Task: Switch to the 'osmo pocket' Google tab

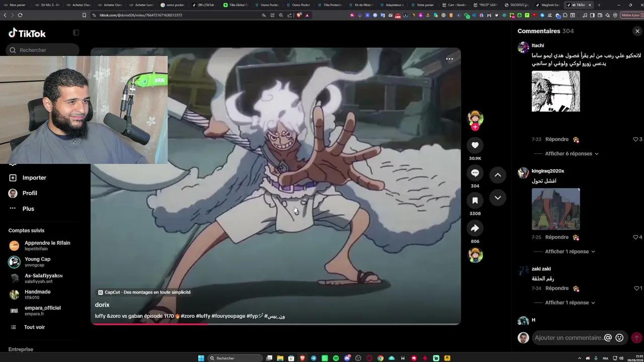Action: coord(174,5)
